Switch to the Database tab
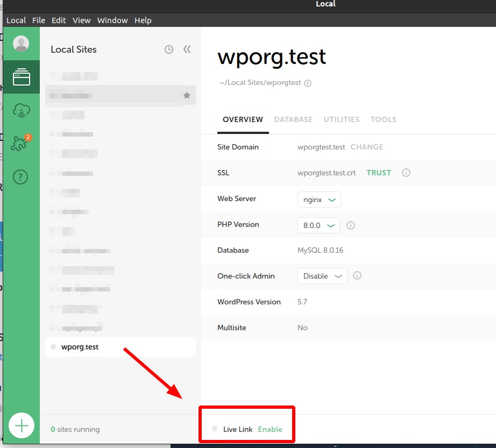 click(293, 119)
